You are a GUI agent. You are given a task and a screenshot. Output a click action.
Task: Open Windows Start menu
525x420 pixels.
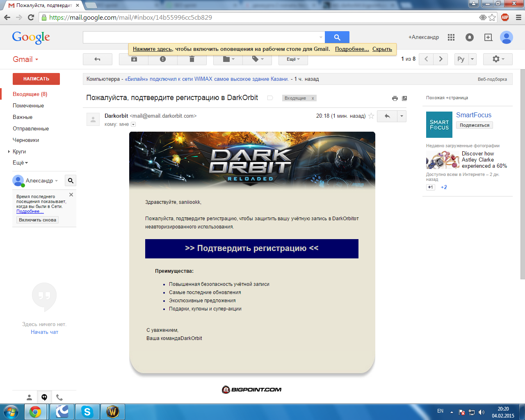coord(11,412)
